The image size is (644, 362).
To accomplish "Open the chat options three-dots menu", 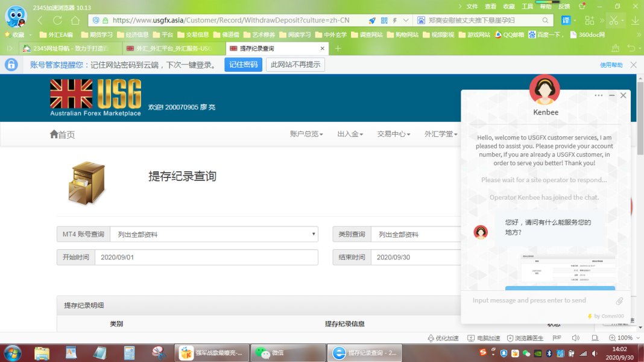I will (x=598, y=95).
